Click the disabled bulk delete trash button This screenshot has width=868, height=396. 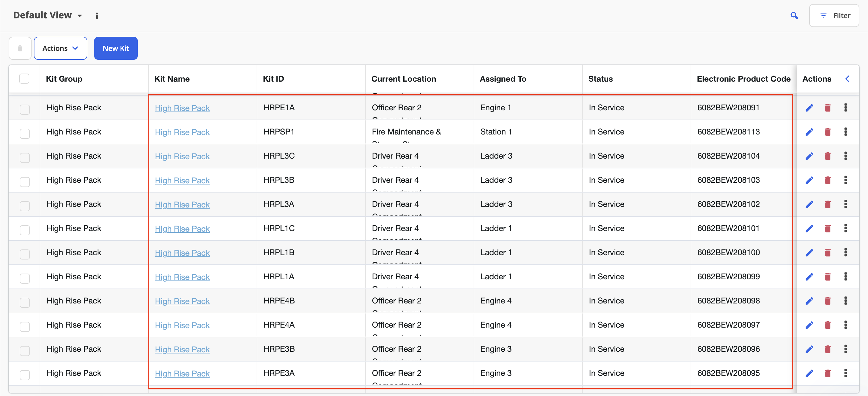click(x=20, y=48)
